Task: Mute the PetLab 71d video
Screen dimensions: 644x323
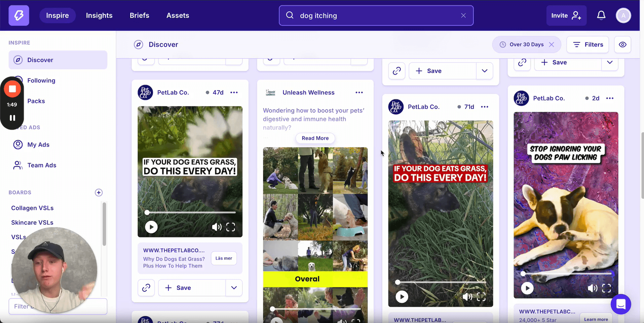Action: tap(467, 297)
